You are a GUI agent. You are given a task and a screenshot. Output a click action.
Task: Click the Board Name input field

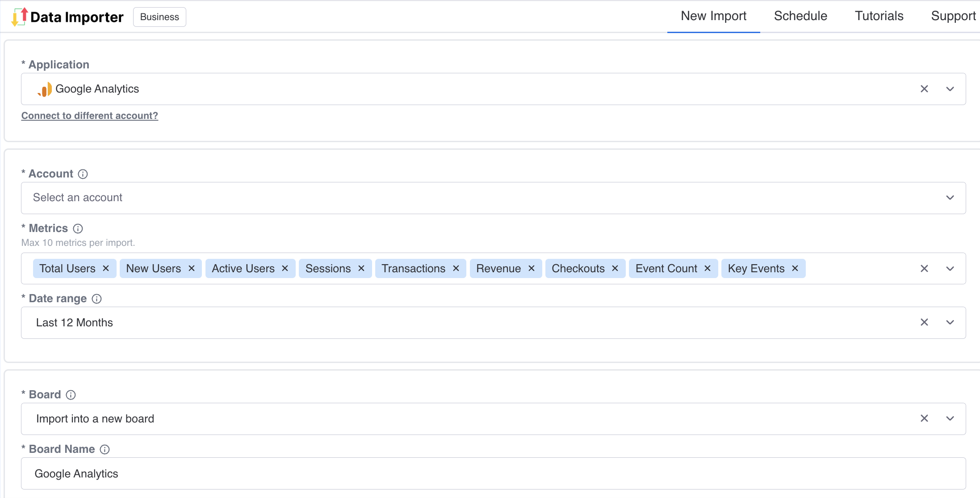pos(493,473)
